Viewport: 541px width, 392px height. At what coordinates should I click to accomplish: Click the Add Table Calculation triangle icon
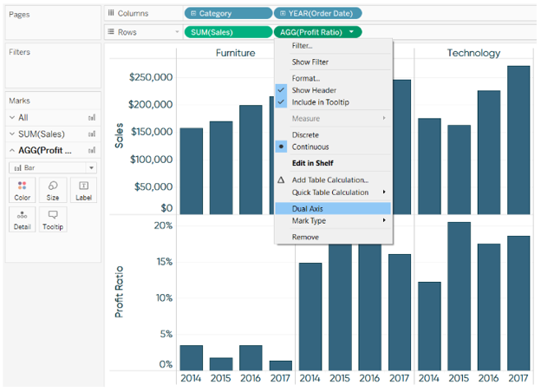point(281,180)
